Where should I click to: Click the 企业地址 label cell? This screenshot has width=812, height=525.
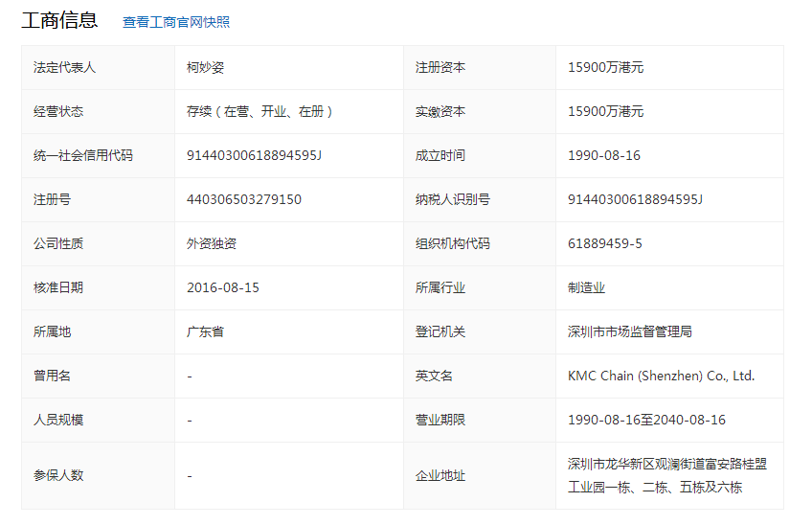pyautogui.click(x=480, y=475)
